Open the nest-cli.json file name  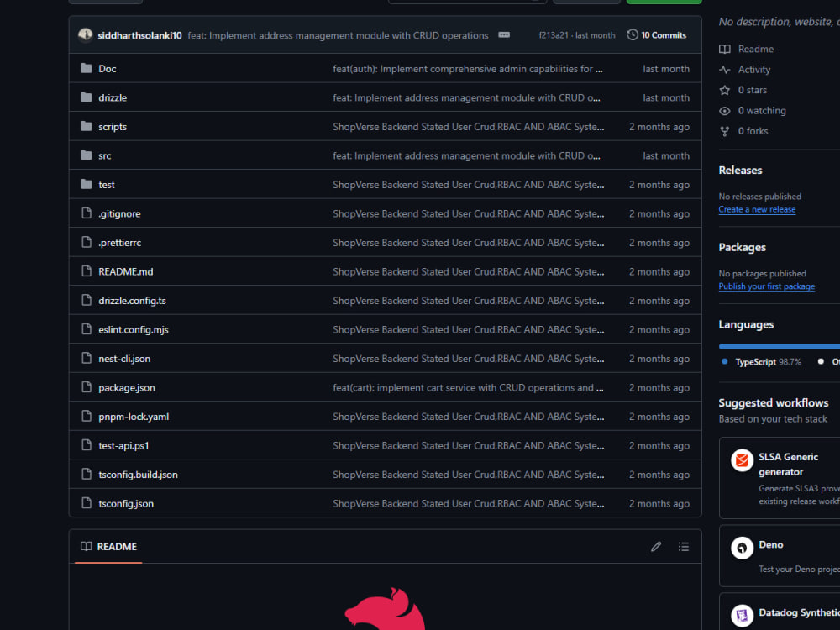pyautogui.click(x=124, y=359)
